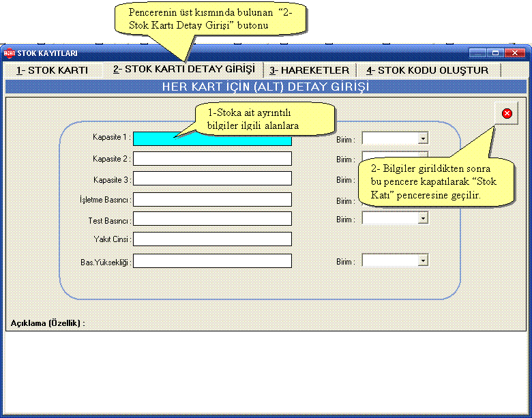
Task: Click the Açıklama (Özellik) label
Action: tap(48, 323)
